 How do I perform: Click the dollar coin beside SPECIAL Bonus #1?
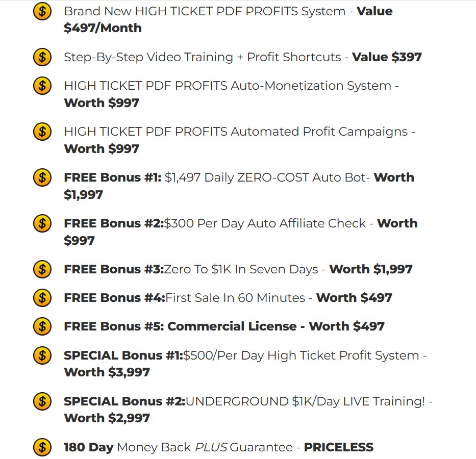tap(42, 355)
